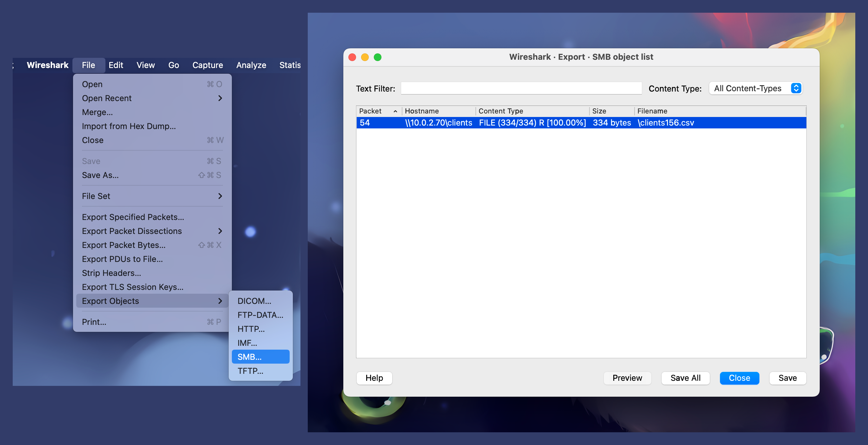
Task: Sort by the Size column header
Action: (x=612, y=111)
